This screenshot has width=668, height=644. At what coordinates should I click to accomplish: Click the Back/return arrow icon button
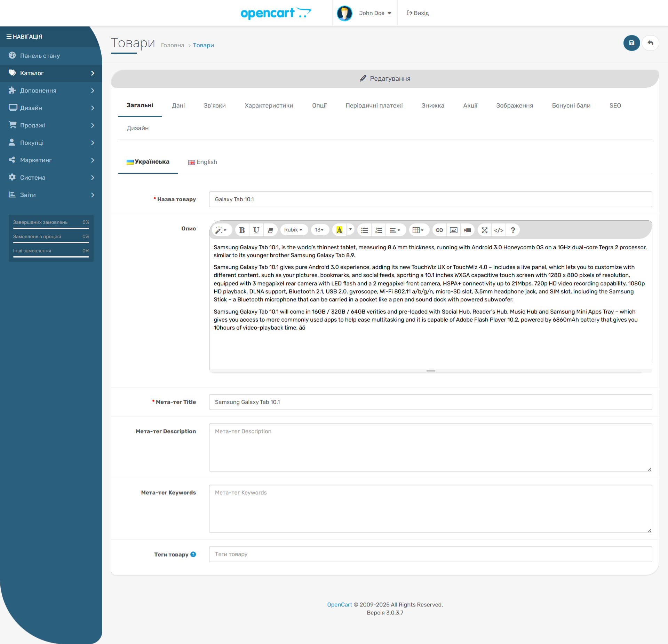[650, 43]
